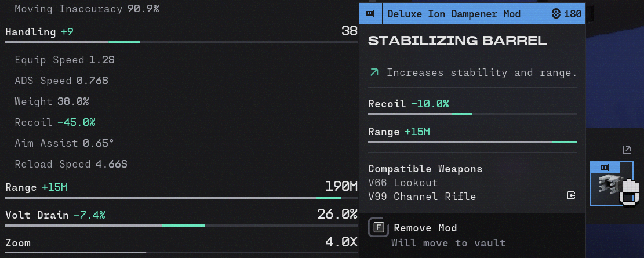
Task: Select the stabilizing barrel mod thumbnail
Action: pyautogui.click(x=611, y=183)
